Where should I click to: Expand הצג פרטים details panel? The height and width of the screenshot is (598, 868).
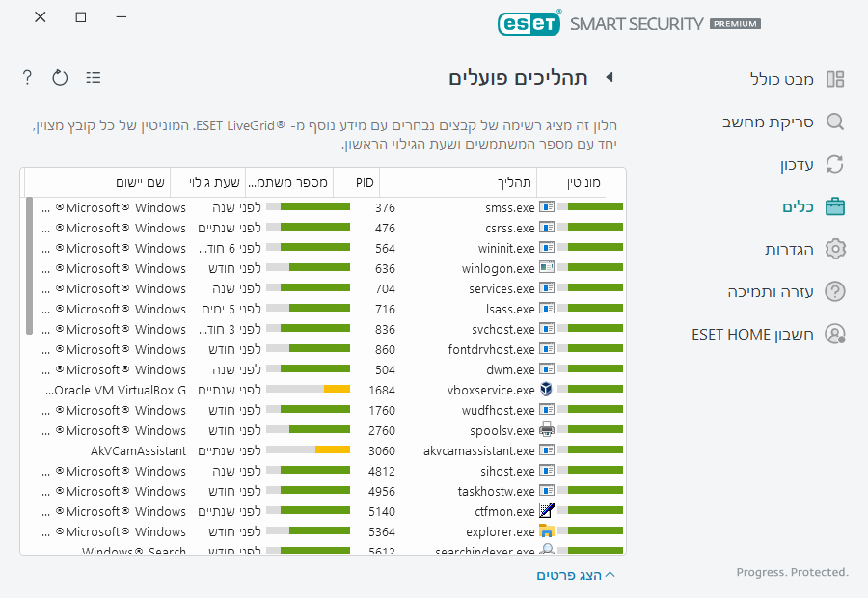(576, 575)
